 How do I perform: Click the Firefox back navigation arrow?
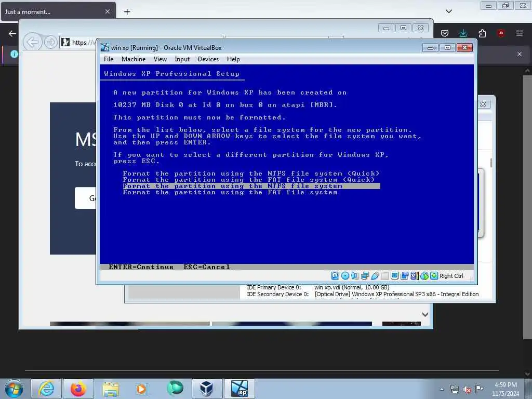12,33
